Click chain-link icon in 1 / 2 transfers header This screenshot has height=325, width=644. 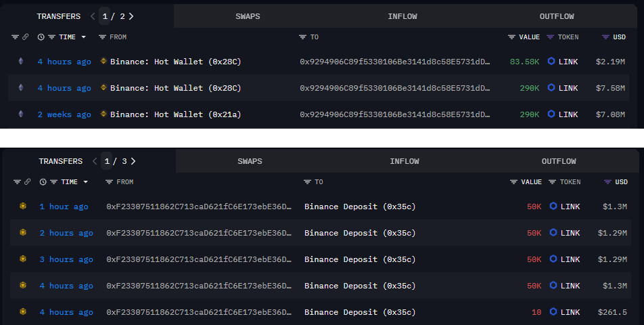[26, 37]
